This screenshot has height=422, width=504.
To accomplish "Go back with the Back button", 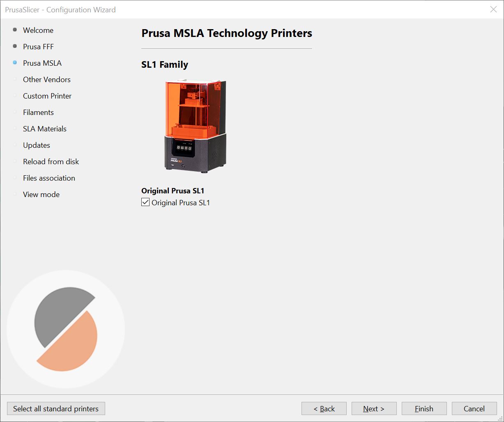I will pos(324,408).
